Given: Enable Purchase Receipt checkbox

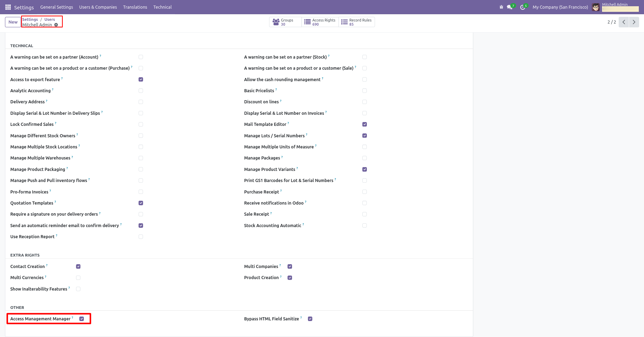Looking at the screenshot, I should (x=364, y=192).
